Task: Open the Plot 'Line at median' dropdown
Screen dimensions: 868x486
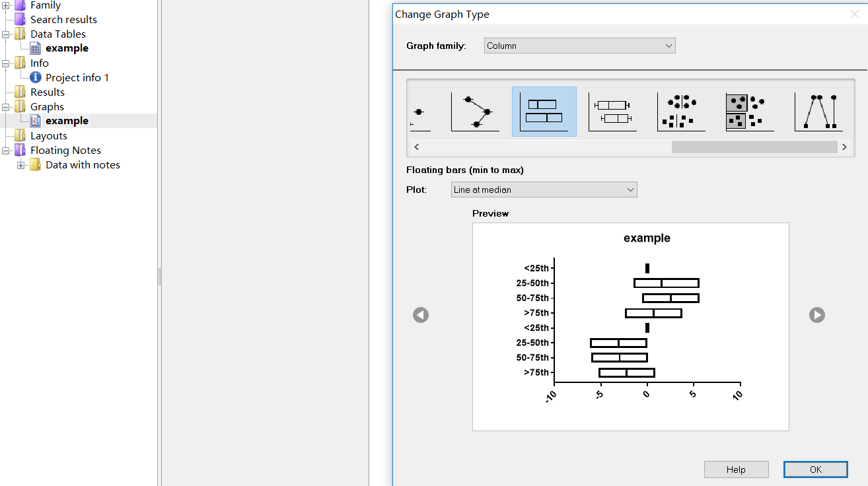Action: coord(544,190)
